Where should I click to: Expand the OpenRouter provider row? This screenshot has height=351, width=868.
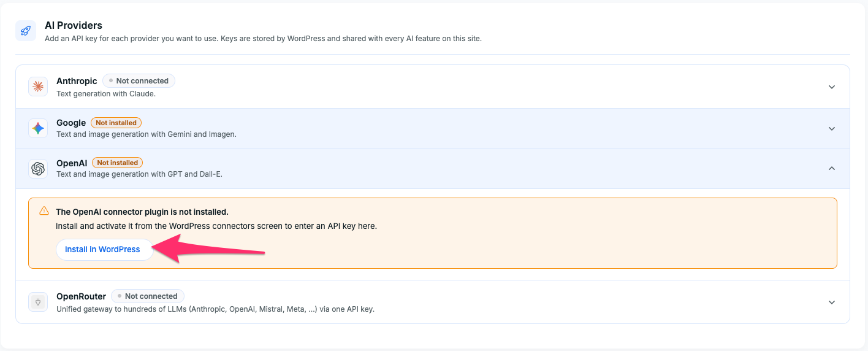tap(832, 302)
